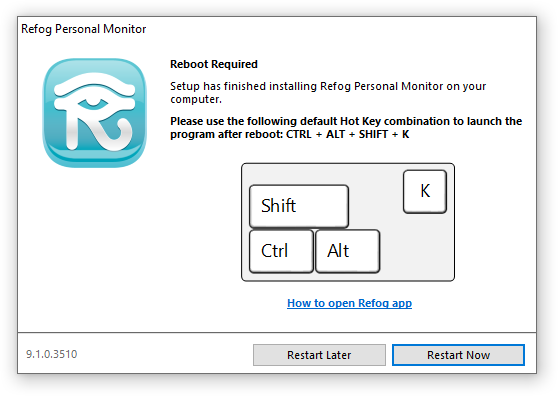
Task: Click the word computer. in setup message
Action: click(196, 99)
